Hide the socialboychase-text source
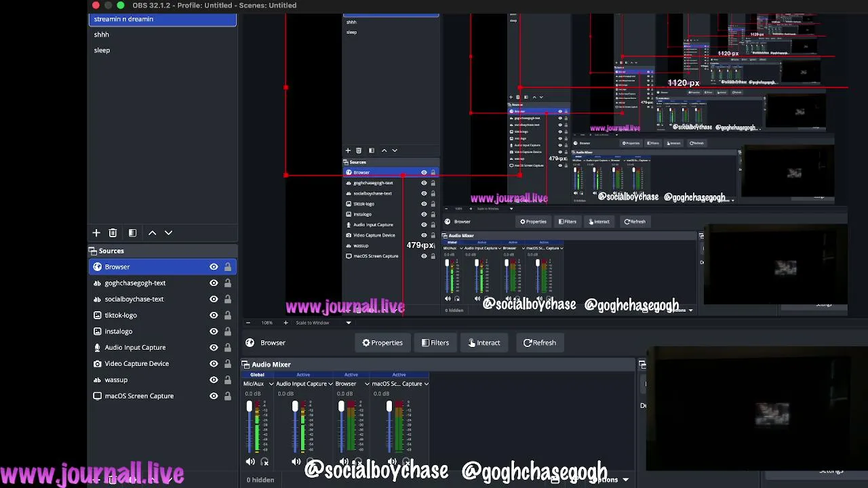Image resolution: width=868 pixels, height=488 pixels. [x=214, y=299]
